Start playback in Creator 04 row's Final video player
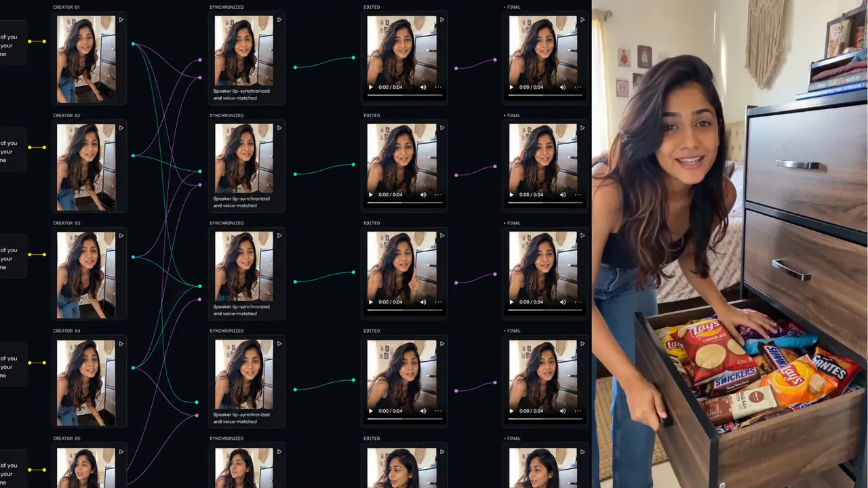 pos(513,411)
